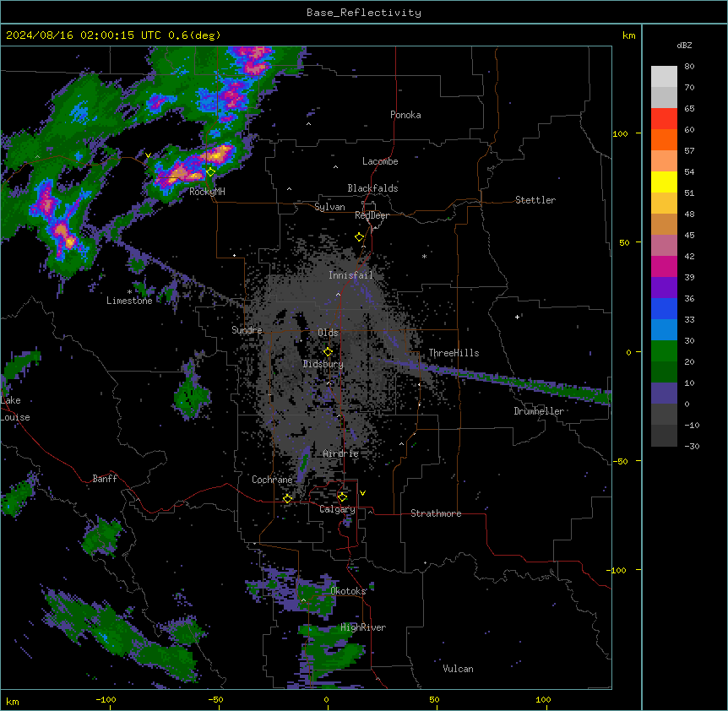Viewport: 728px width, 711px height.
Task: Click the Vulcan label
Action: click(458, 669)
